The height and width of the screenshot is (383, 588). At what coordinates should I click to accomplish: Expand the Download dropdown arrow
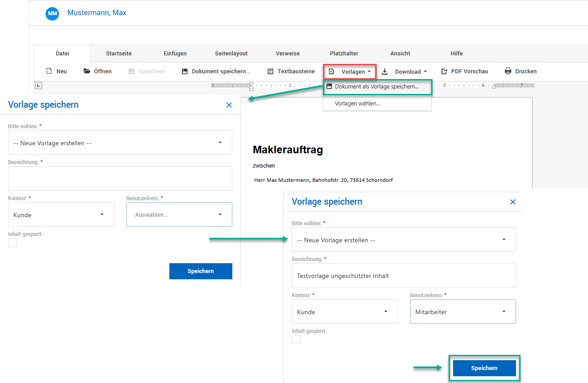(x=425, y=72)
